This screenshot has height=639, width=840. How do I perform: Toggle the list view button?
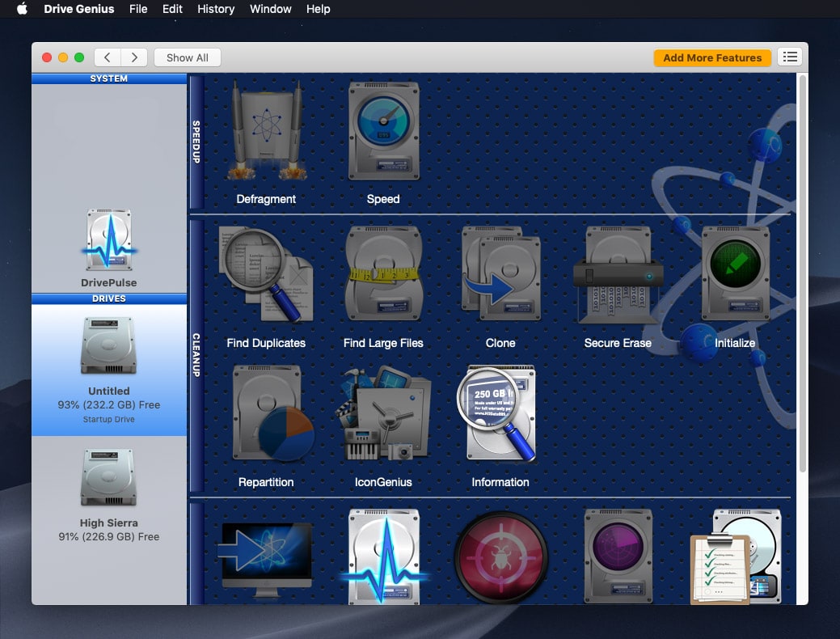pos(790,57)
